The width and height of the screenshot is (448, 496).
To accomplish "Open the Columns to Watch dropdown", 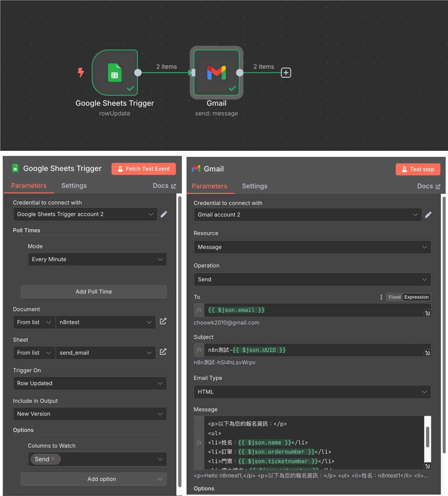I will pos(97,459).
